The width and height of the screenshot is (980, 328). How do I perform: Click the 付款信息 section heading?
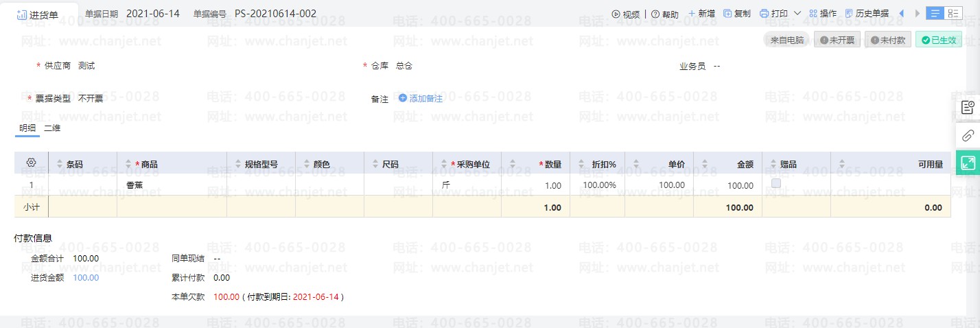point(33,238)
